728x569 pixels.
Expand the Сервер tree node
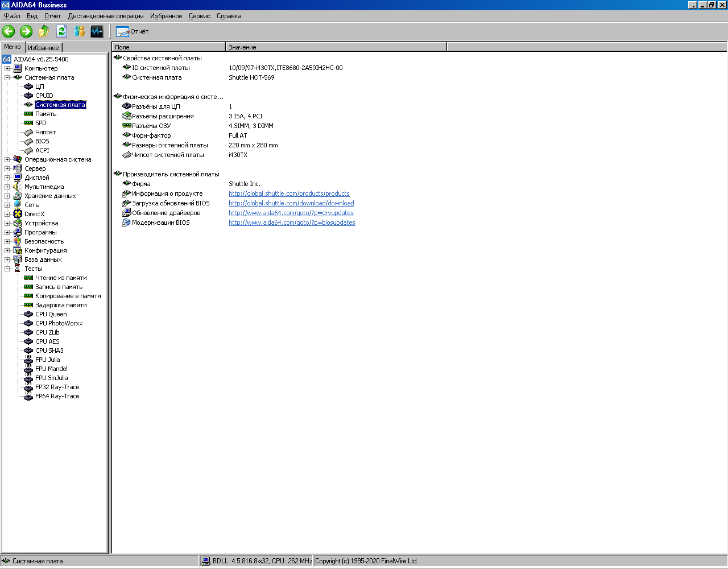[7, 168]
